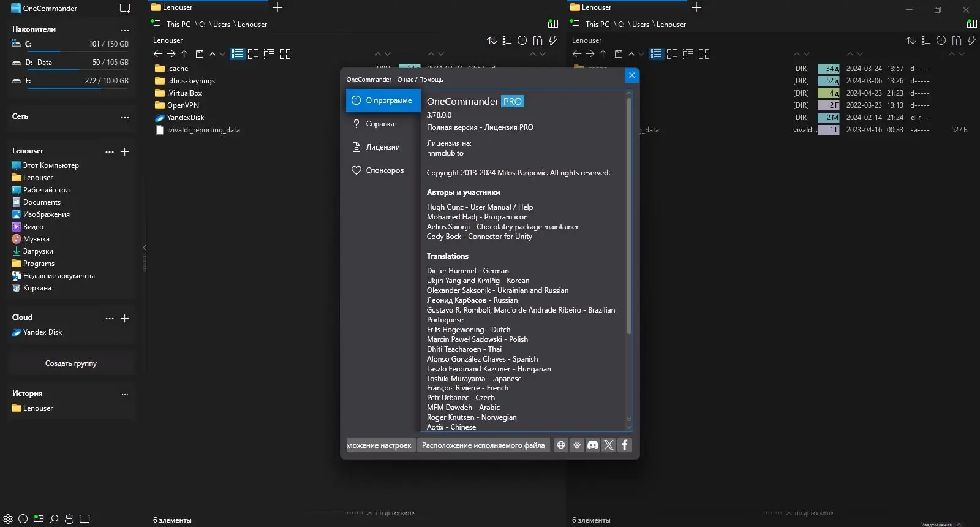
Task: Switch right pane to thumbnails grid view
Action: (x=704, y=54)
